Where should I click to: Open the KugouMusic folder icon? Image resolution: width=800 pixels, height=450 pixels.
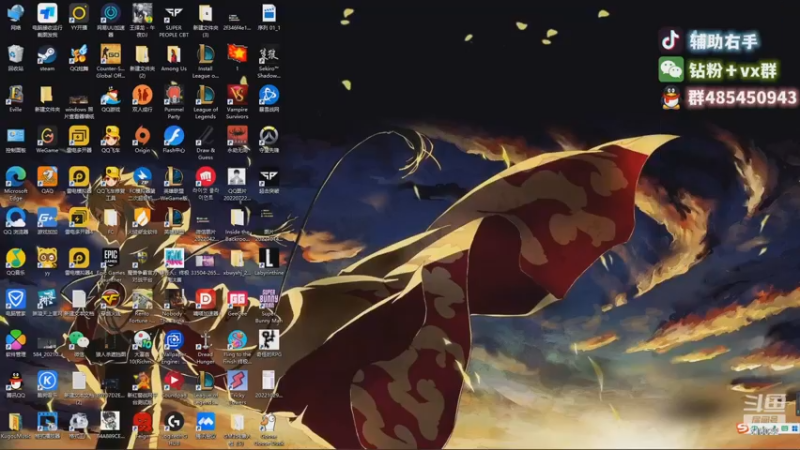point(15,422)
